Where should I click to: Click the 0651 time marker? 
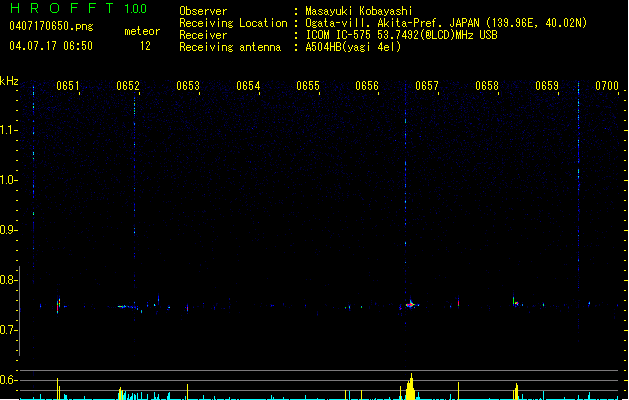coord(67,86)
